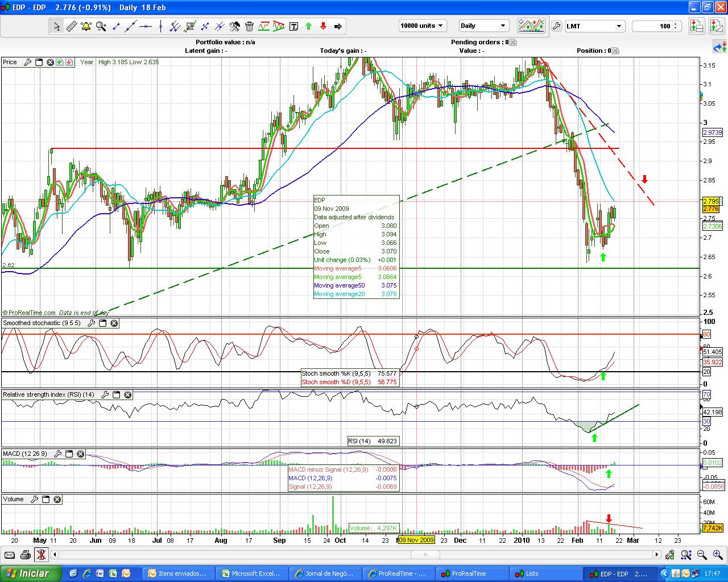The height and width of the screenshot is (582, 728).
Task: Activate the magnifier zoom tool in toolbar
Action: tap(101, 26)
